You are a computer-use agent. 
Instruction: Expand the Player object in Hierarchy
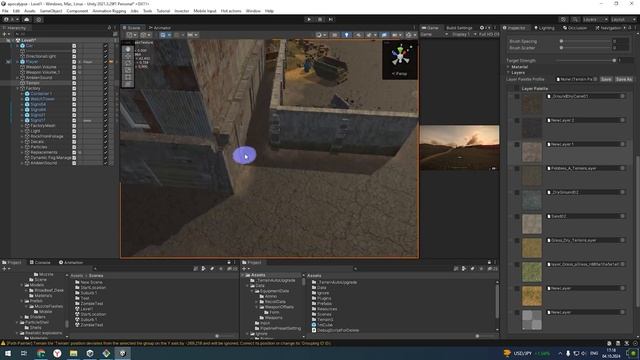18,62
